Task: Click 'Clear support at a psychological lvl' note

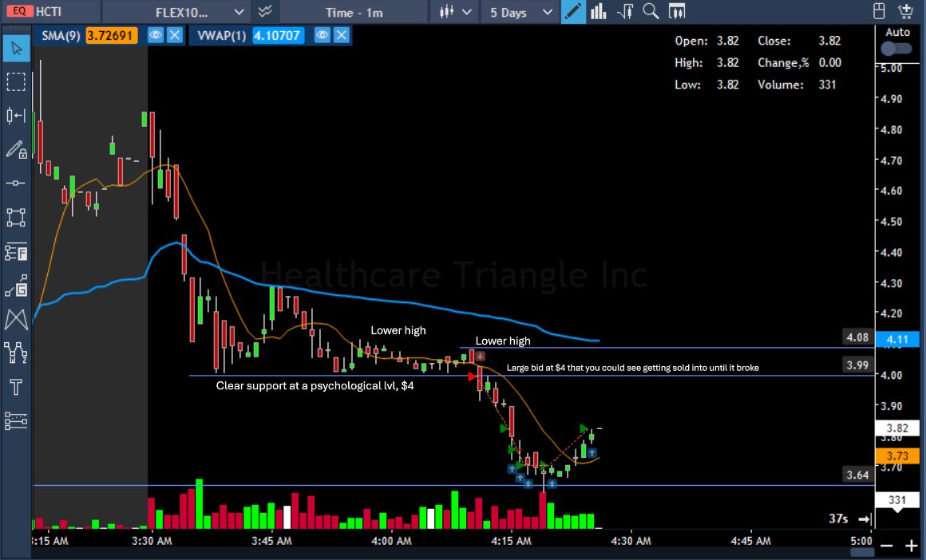Action: (x=315, y=386)
